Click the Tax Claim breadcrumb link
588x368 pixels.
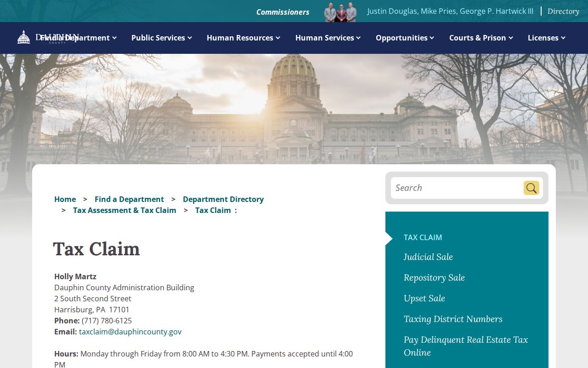click(213, 210)
